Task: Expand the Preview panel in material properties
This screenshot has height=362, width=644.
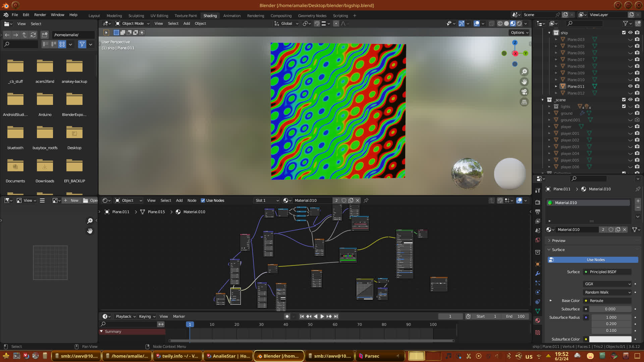Action: click(558, 241)
